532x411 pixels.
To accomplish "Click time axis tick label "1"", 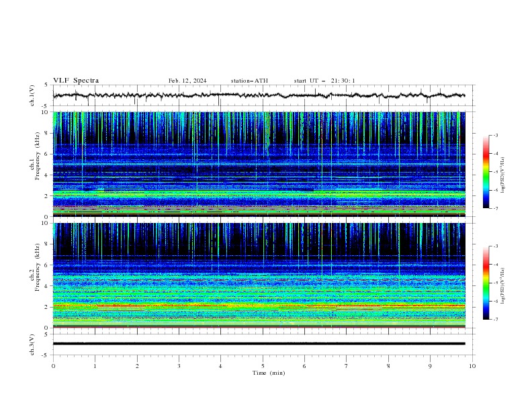I will point(95,366).
